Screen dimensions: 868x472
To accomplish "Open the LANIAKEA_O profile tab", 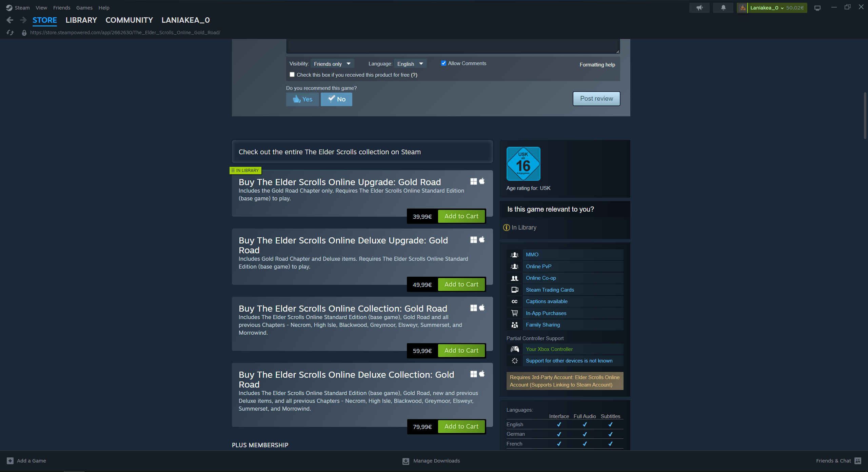I will [x=186, y=20].
